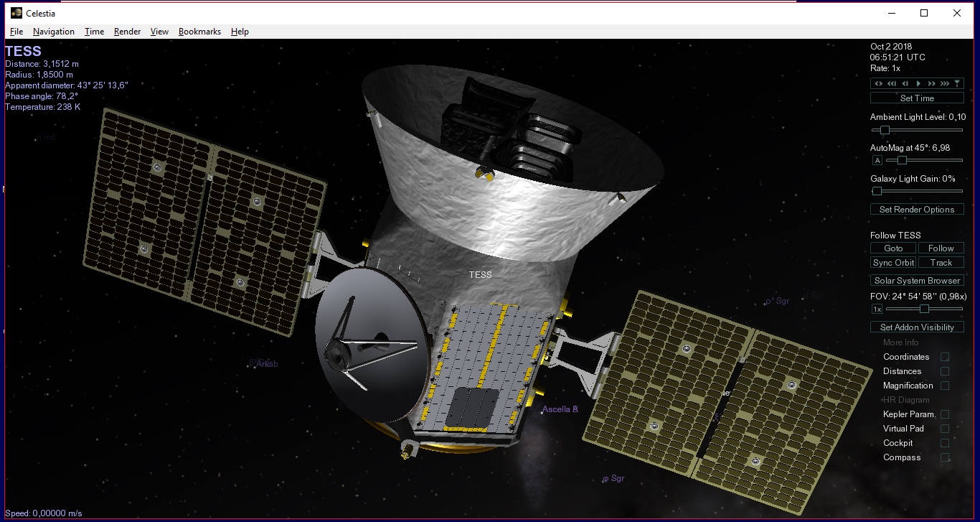
Task: Open the Solar System Browser
Action: pyautogui.click(x=917, y=281)
